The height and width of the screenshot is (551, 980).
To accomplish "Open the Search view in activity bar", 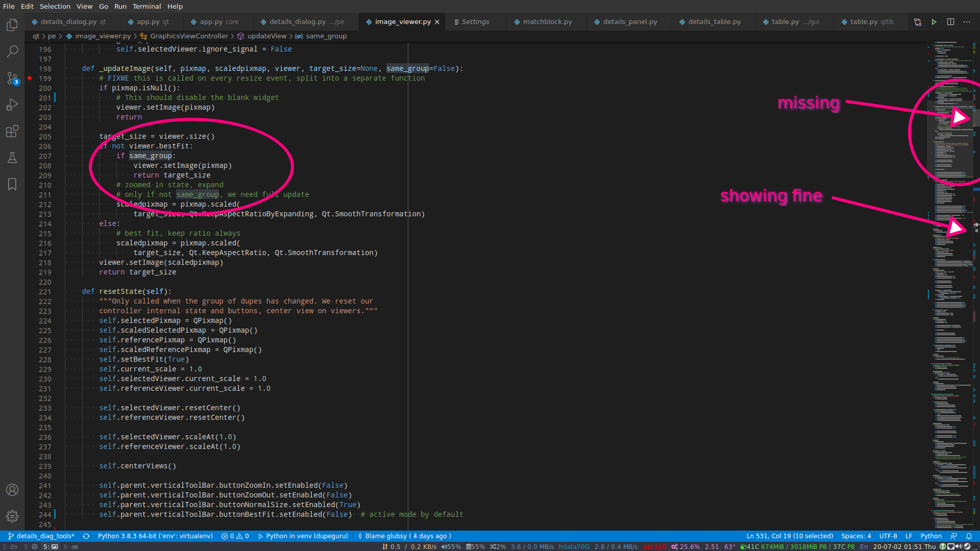I will pyautogui.click(x=12, y=52).
